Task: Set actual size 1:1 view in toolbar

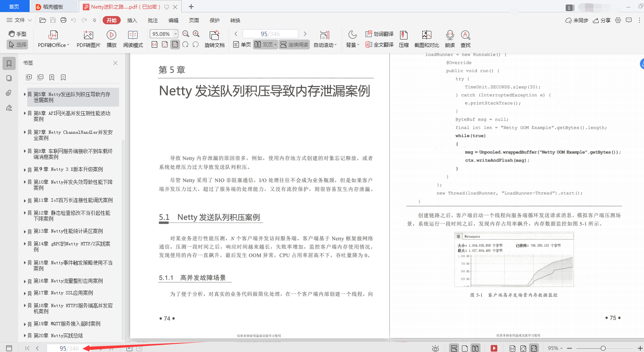Action: [155, 44]
